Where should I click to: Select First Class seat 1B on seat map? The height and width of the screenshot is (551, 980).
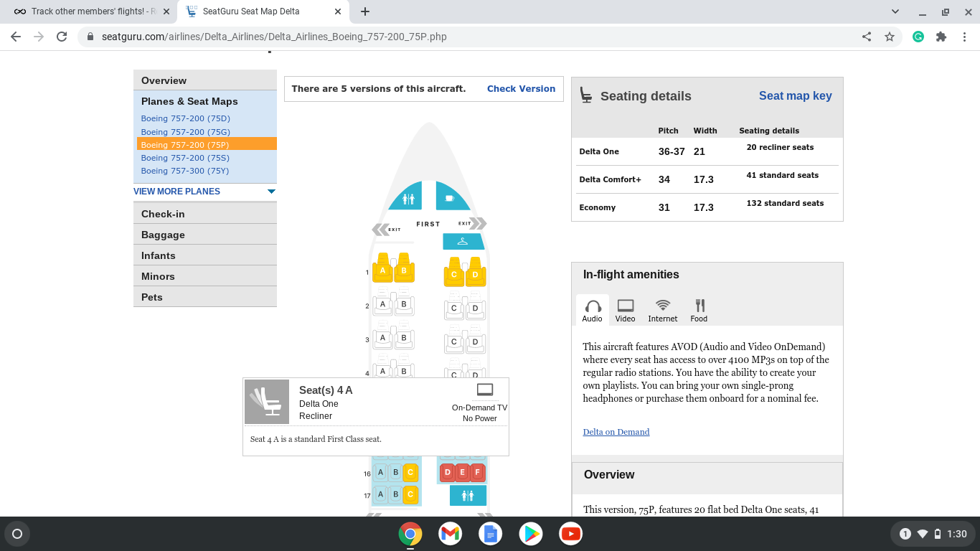point(404,268)
